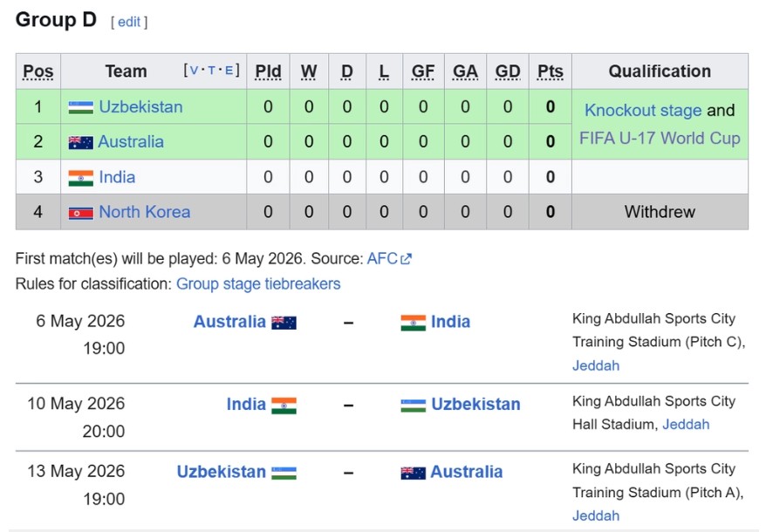
Task: Click Uzbekistan team link in 13 May match
Action: pyautogui.click(x=221, y=472)
